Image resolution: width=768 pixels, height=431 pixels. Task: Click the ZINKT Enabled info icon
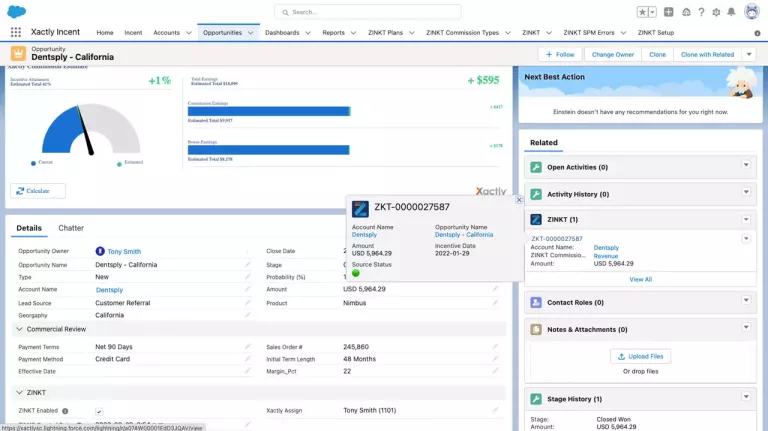(x=65, y=411)
